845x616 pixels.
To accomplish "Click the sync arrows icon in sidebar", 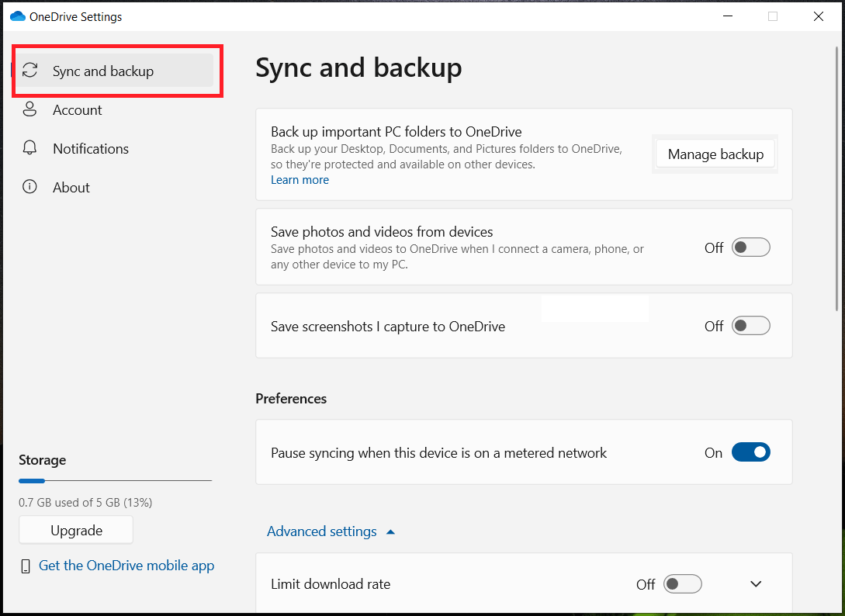I will click(29, 71).
